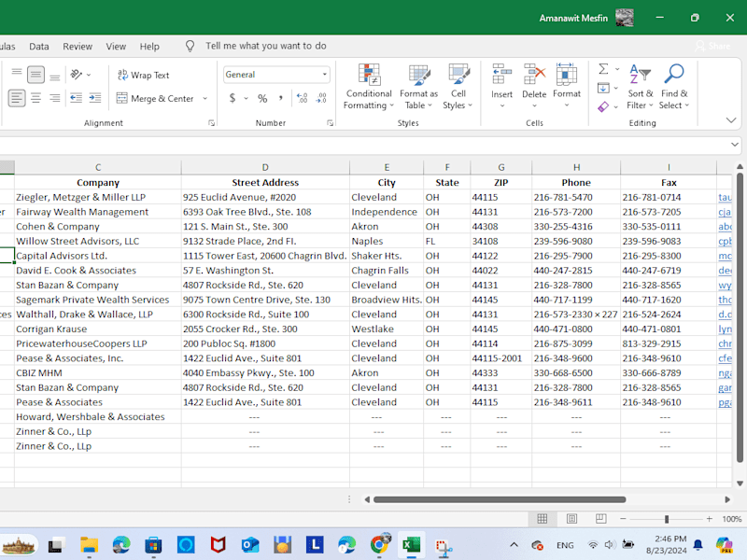Select cell PricewaterhouseCoopers LLP

98,343
